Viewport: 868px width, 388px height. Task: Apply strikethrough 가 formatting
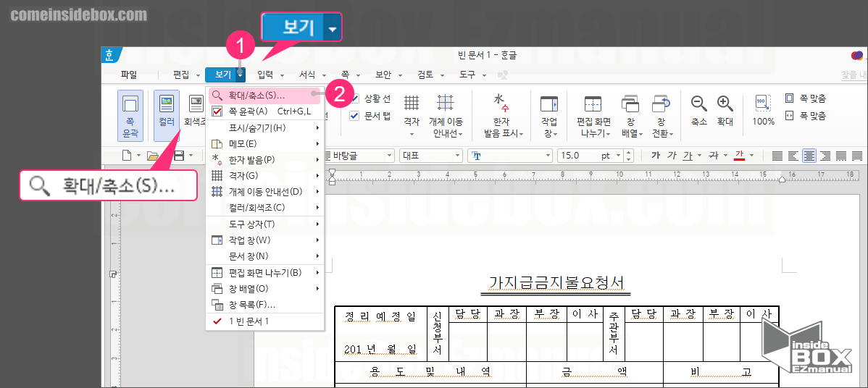[714, 156]
